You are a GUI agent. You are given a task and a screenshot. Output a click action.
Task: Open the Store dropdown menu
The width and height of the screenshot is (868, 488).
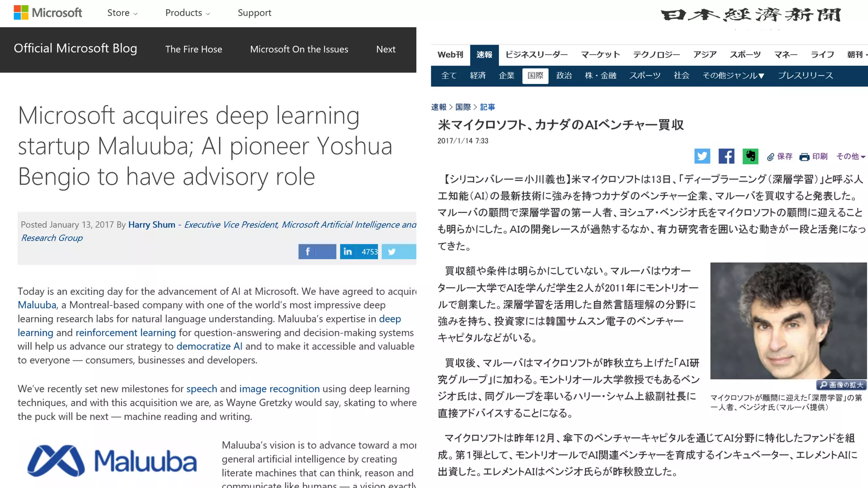tap(122, 13)
